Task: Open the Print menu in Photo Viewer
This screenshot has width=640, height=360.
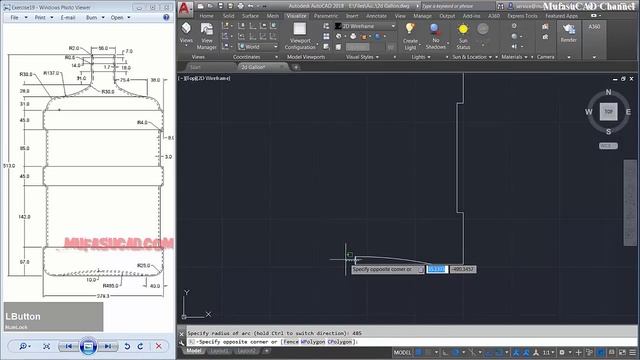Action: 44,18
